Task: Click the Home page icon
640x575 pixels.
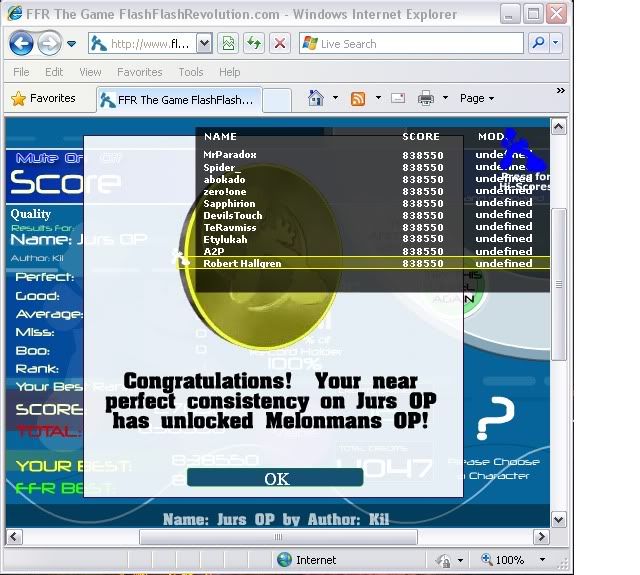Action: 316,98
